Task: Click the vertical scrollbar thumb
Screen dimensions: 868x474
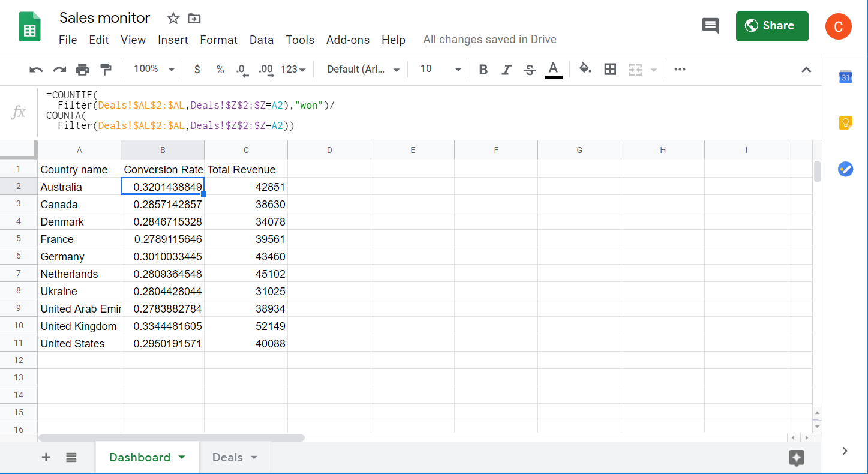Action: 817,172
